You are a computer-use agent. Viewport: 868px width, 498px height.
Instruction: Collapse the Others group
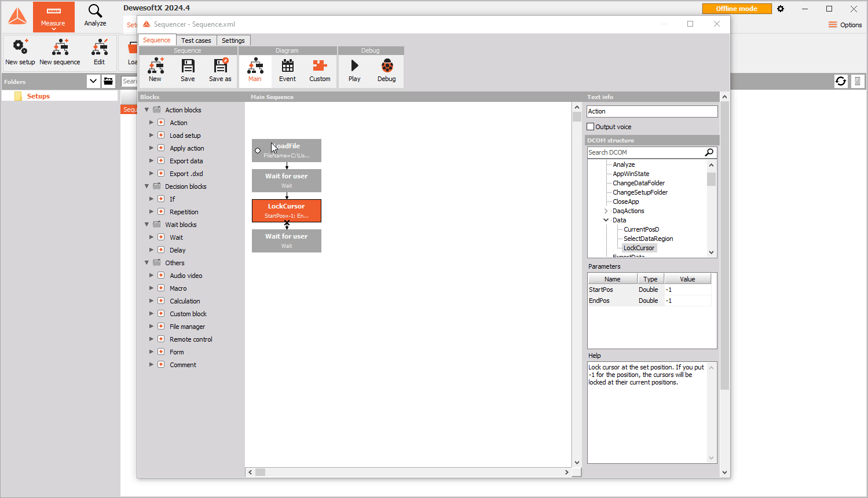[x=147, y=262]
